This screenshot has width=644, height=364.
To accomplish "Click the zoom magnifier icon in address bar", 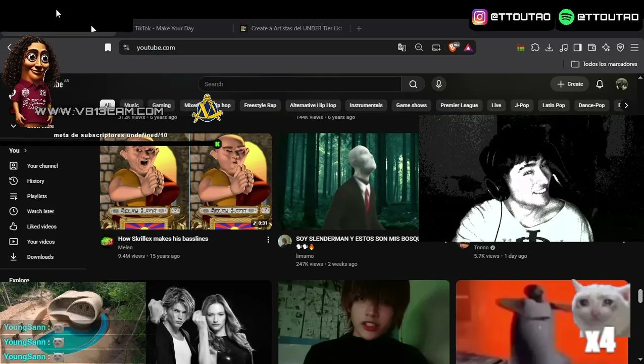I will 419,48.
